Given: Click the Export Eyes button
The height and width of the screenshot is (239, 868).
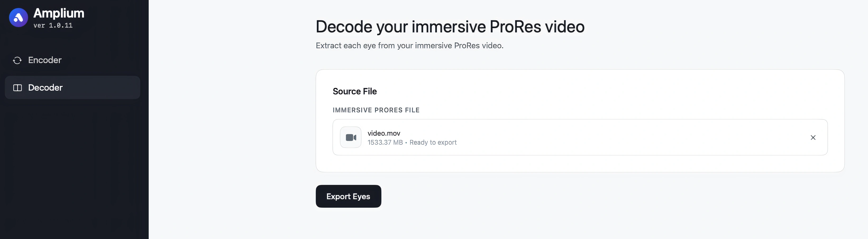Looking at the screenshot, I should click(x=348, y=196).
